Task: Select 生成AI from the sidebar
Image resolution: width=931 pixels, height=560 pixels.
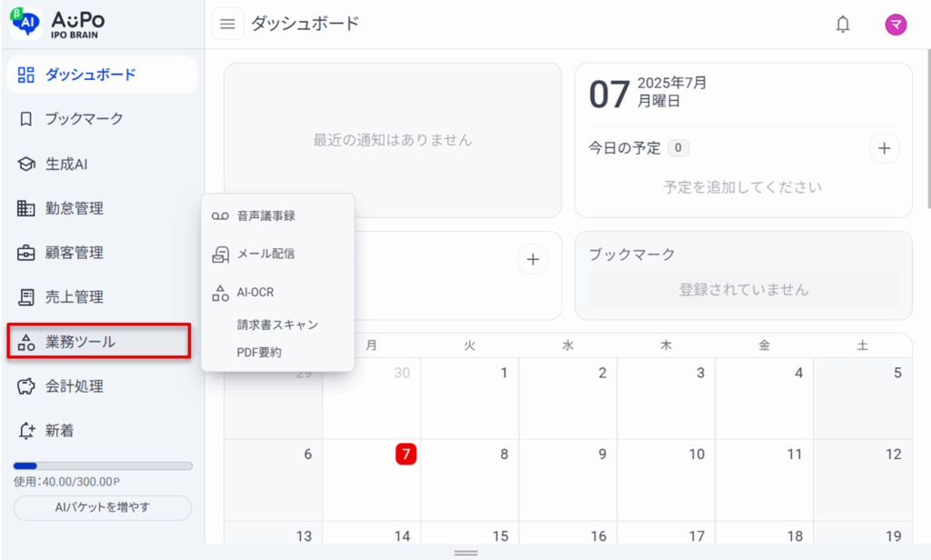Action: (102, 164)
